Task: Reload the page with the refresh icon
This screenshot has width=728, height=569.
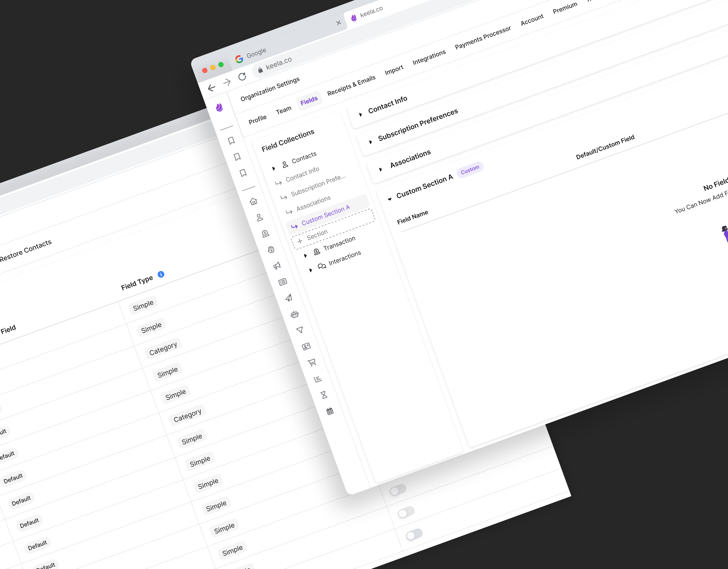Action: tap(242, 77)
